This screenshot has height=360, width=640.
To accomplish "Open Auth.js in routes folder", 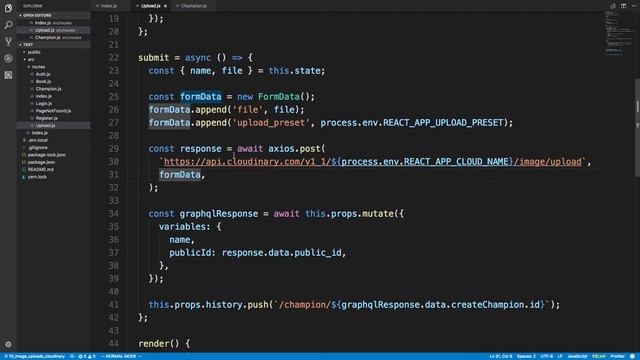I will (x=43, y=74).
